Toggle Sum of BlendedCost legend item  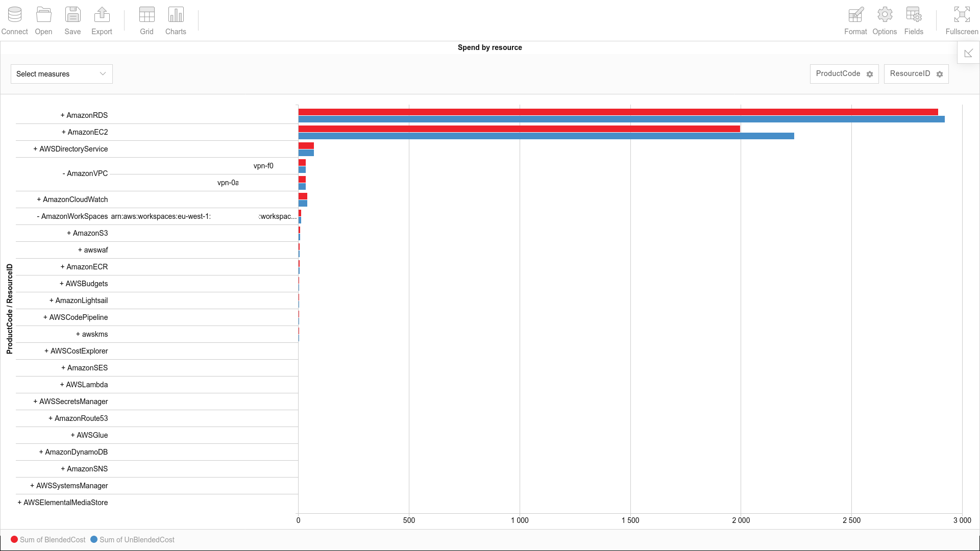tap(48, 540)
